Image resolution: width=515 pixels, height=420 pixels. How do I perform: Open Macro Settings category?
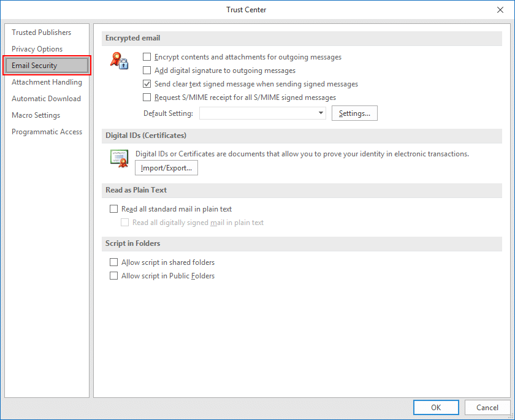point(36,115)
